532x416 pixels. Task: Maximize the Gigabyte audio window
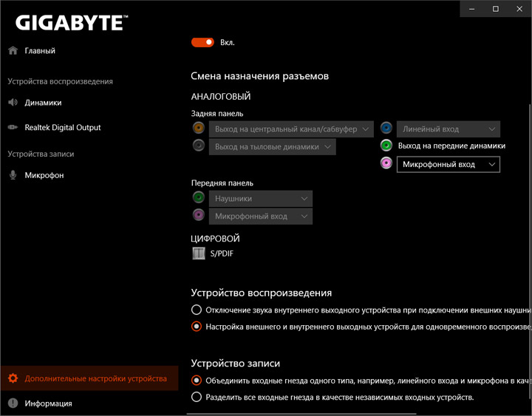pyautogui.click(x=495, y=9)
